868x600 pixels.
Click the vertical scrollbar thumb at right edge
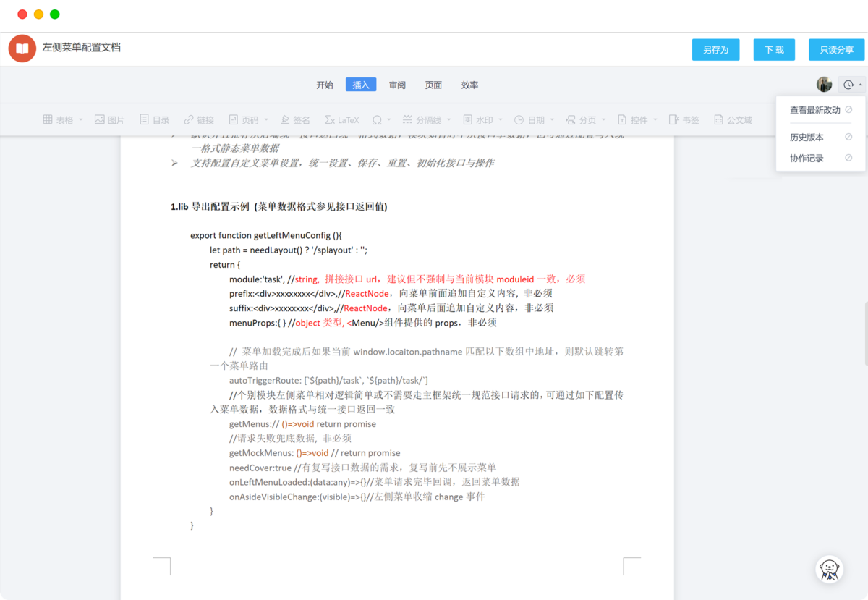tap(865, 334)
